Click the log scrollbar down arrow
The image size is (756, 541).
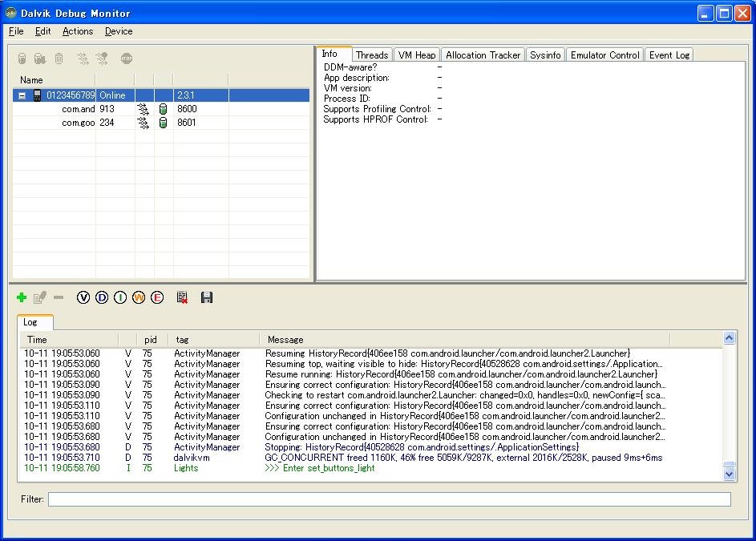(729, 474)
